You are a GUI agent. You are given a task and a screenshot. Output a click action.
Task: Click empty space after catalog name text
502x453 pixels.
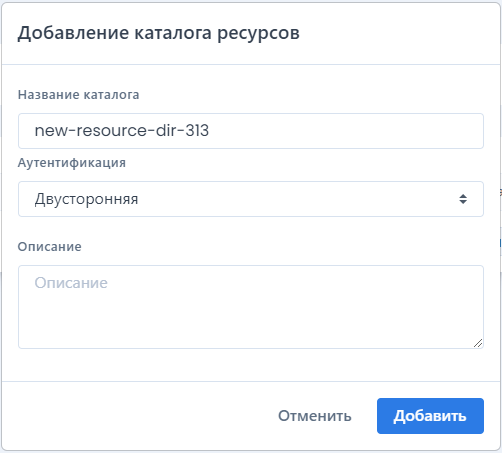click(x=343, y=131)
